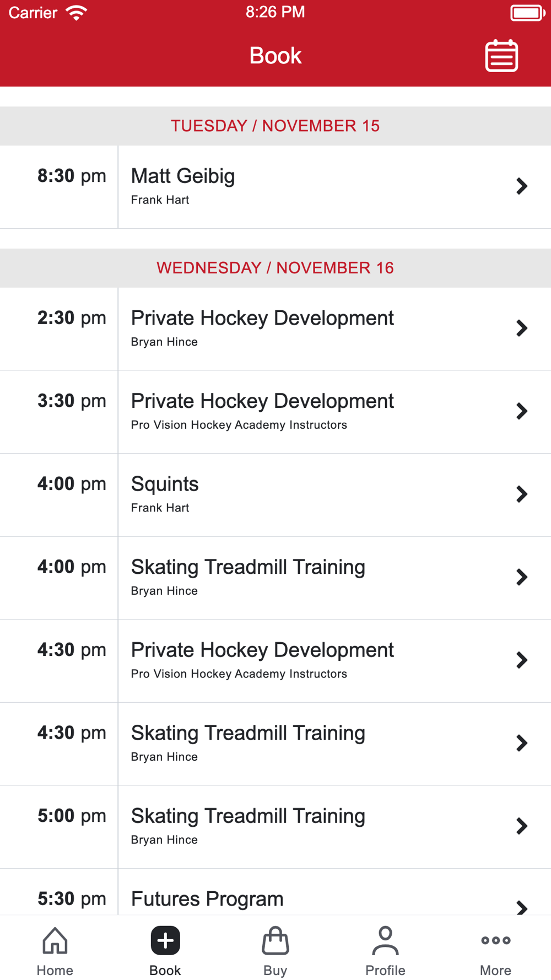Tap the Wi-Fi status icon
Screen dimensions: 551x980
tap(77, 12)
